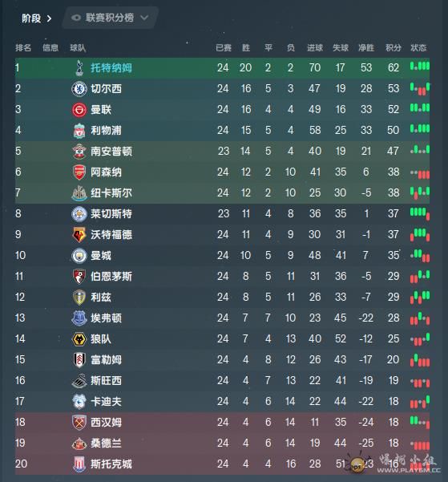Open the Stoke City crest icon
Viewport: 448px width, 482px height.
pos(79,464)
